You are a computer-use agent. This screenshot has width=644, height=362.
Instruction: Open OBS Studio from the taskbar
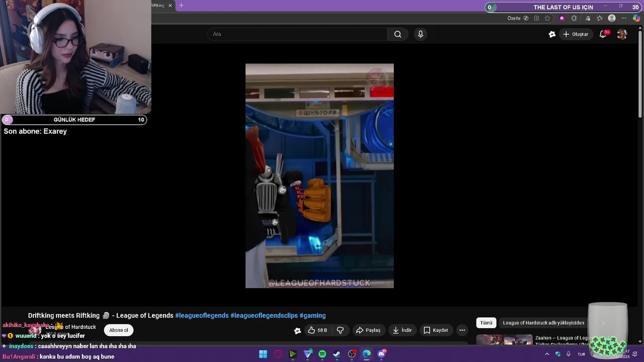(x=352, y=354)
